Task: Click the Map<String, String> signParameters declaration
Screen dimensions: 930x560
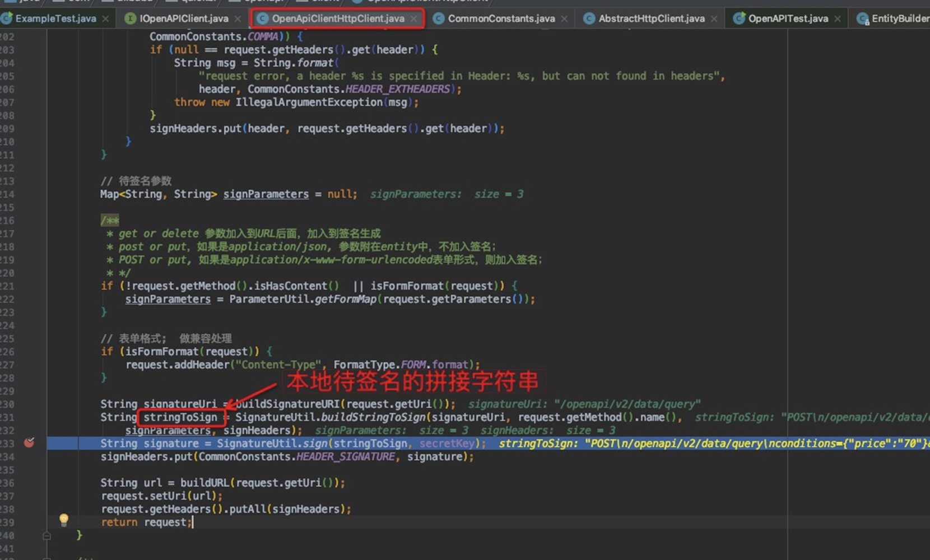Action: pos(229,194)
